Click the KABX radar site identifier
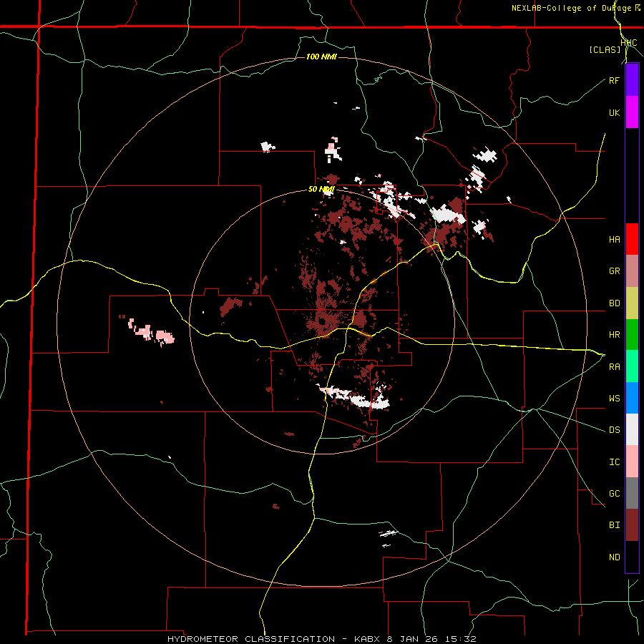 [366, 639]
